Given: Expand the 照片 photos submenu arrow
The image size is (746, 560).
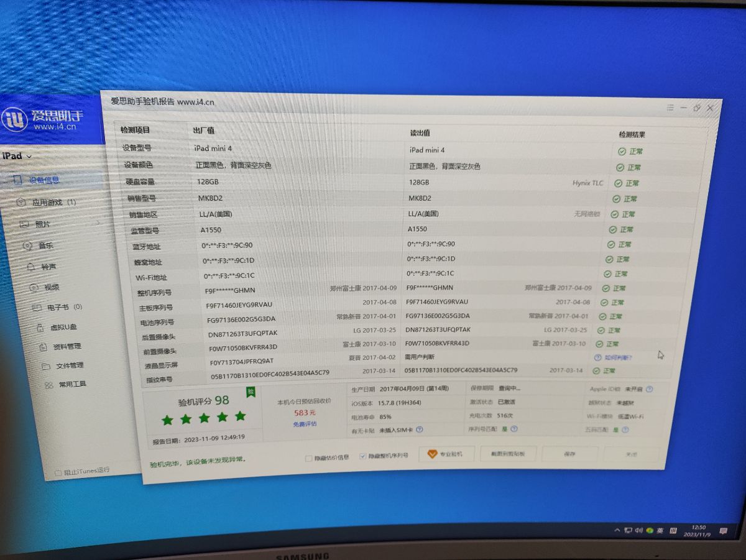Looking at the screenshot, I should [98, 223].
